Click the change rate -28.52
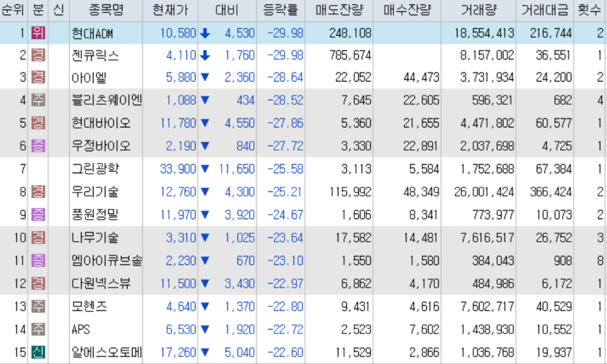This screenshot has height=364, width=607. pyautogui.click(x=285, y=100)
